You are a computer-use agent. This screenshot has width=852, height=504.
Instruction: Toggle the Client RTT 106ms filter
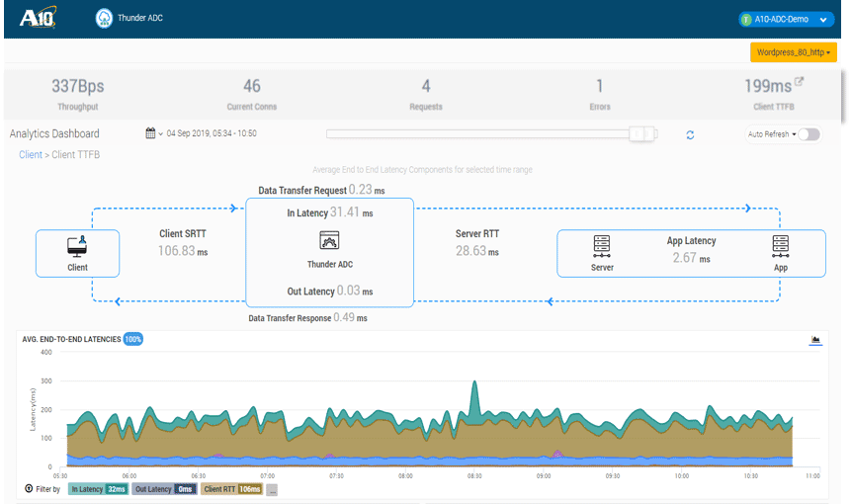(x=232, y=489)
